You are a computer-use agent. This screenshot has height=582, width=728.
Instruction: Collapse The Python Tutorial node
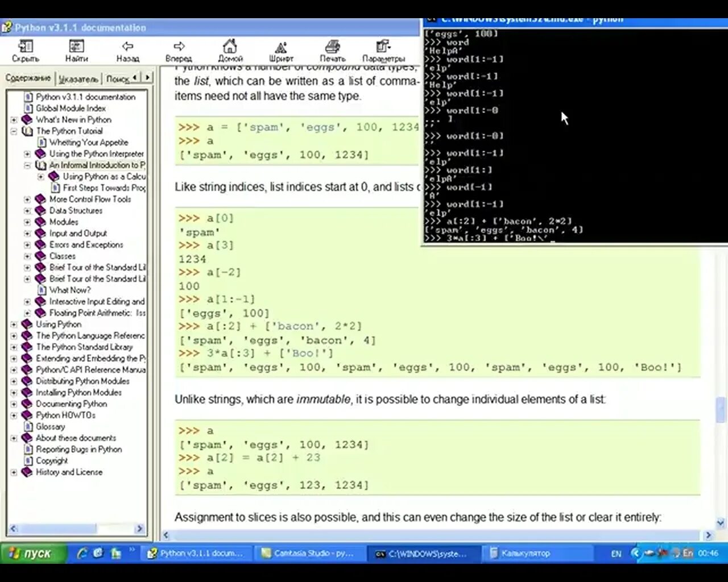tap(14, 131)
